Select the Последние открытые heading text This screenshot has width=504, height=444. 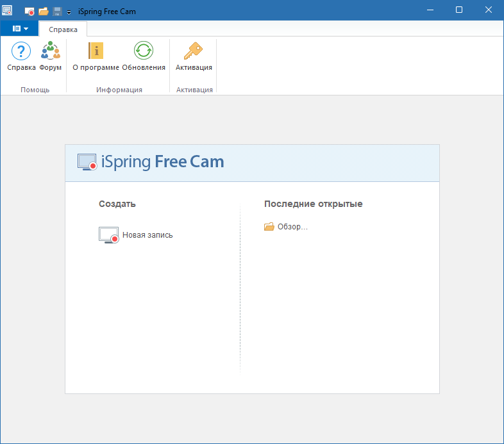click(313, 204)
